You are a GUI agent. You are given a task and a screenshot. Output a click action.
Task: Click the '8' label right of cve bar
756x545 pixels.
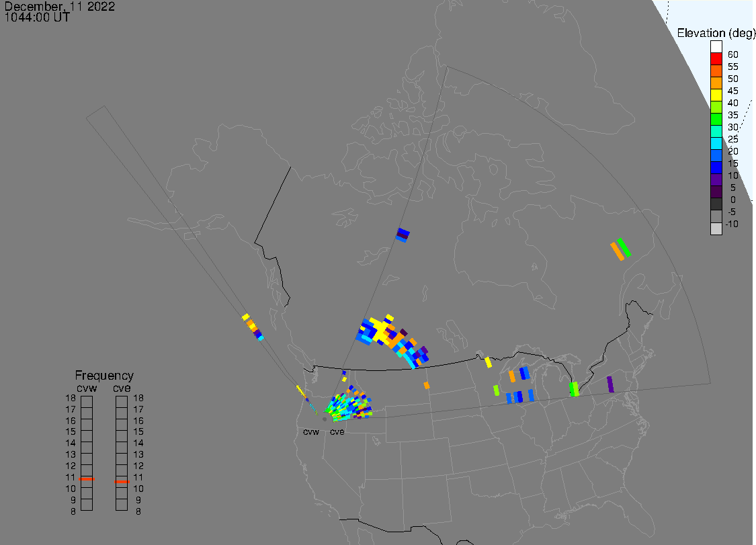coord(138,511)
